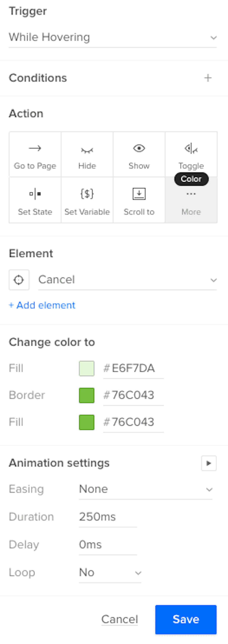Expand the Cancel element dropdown
The image size is (228, 644).
127,280
